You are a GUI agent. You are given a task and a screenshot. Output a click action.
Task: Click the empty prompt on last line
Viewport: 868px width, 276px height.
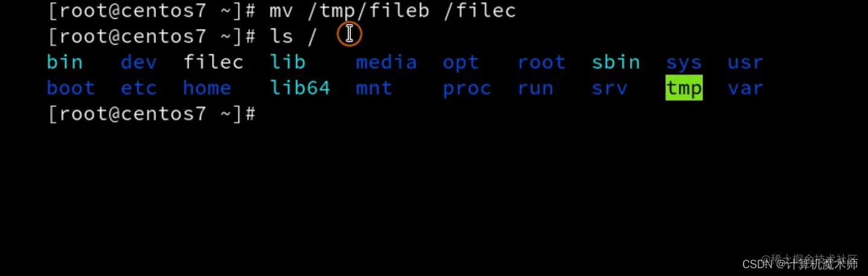pos(152,114)
